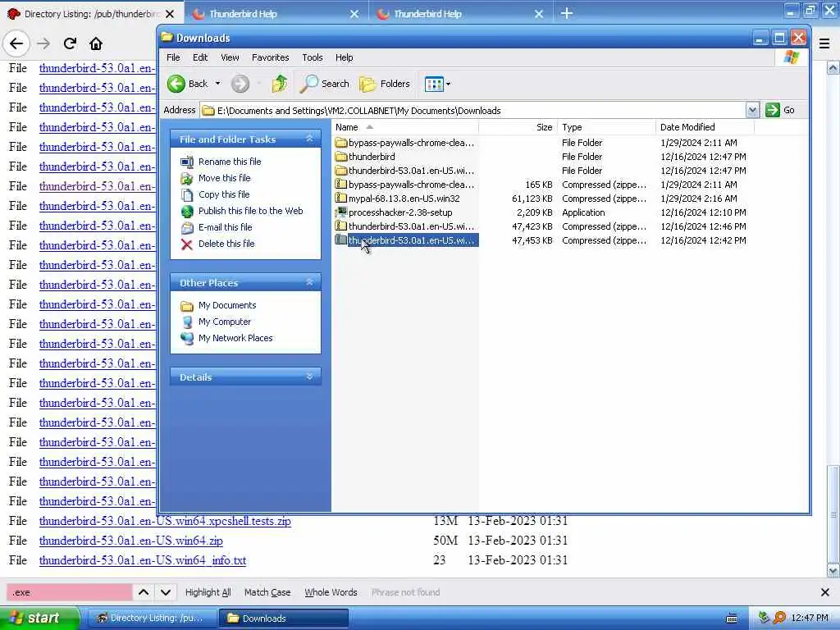Viewport: 840px width, 630px height.
Task: Sort by Size column header
Action: click(x=518, y=127)
